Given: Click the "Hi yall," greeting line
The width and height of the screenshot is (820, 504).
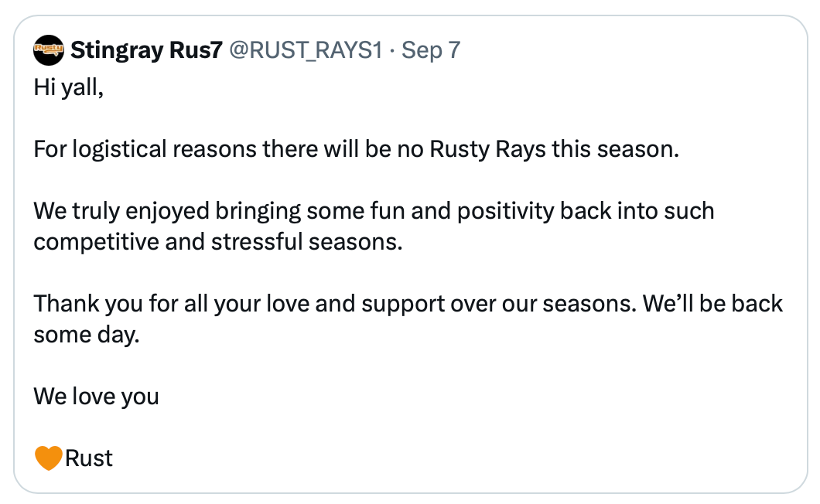Looking at the screenshot, I should pyautogui.click(x=68, y=87).
